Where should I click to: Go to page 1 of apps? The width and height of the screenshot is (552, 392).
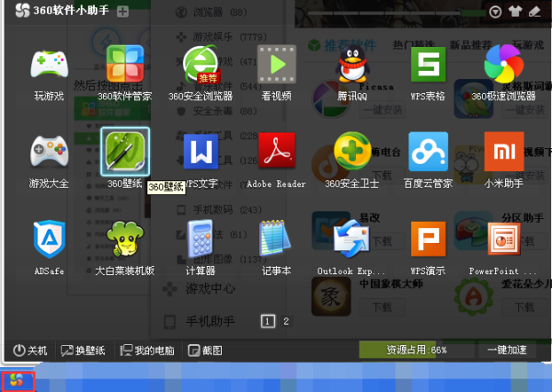[268, 321]
